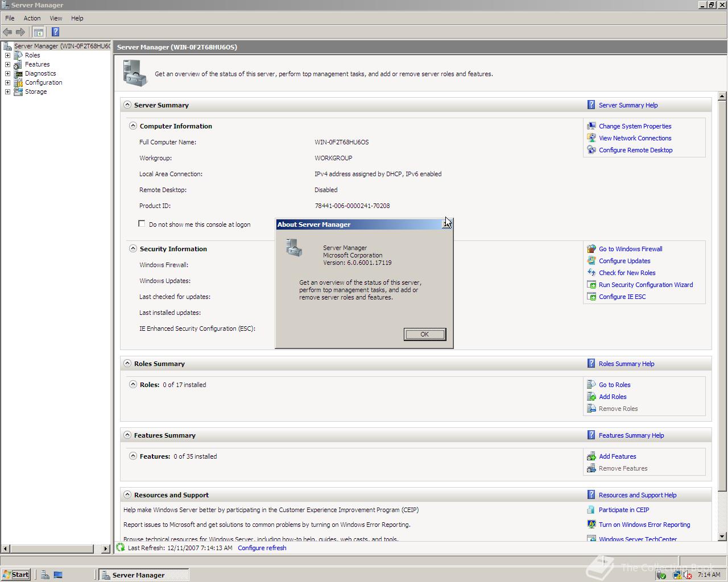Click the Configure refresh link

pyautogui.click(x=262, y=548)
